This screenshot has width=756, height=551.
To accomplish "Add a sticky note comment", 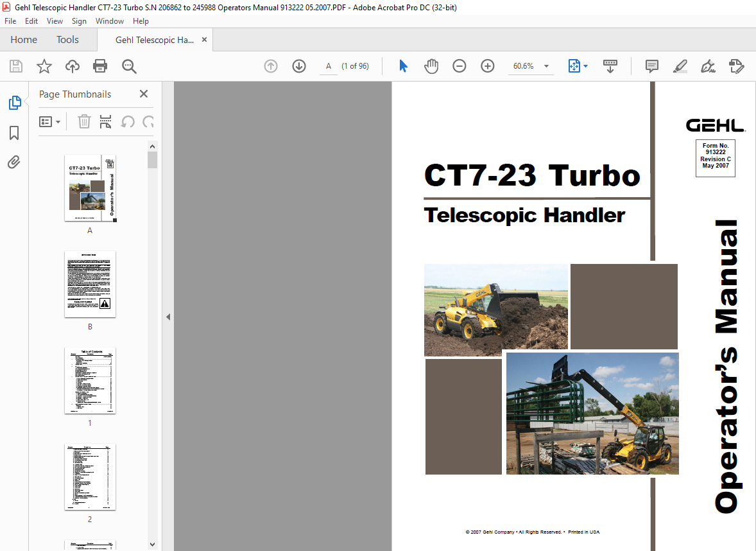I will 652,66.
